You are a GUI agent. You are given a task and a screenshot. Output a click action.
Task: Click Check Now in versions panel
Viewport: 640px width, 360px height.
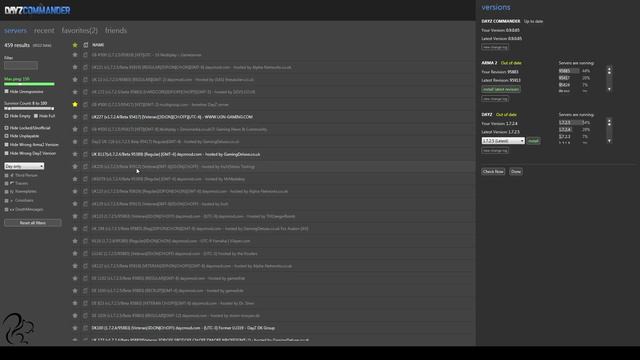(493, 171)
